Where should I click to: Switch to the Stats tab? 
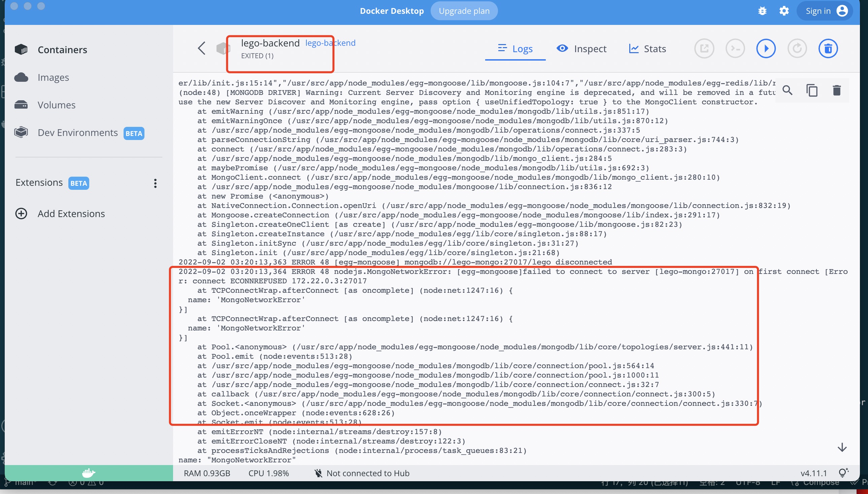tap(647, 48)
